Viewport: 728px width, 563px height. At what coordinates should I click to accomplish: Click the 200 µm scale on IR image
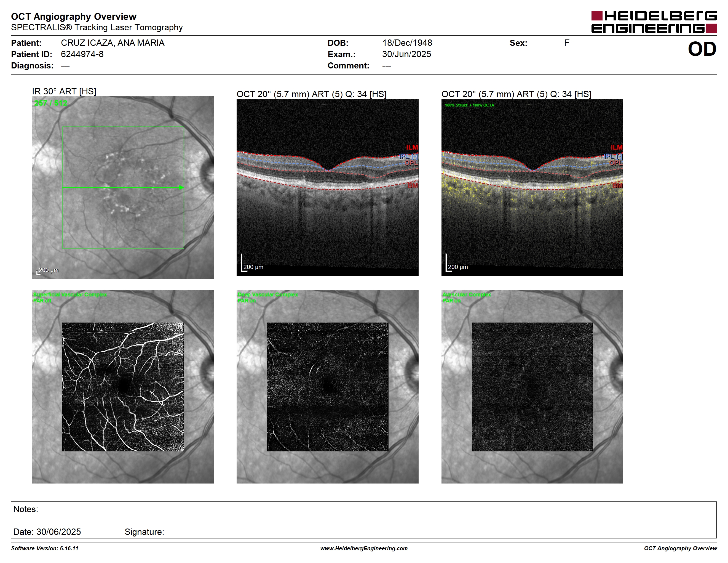[x=48, y=271]
